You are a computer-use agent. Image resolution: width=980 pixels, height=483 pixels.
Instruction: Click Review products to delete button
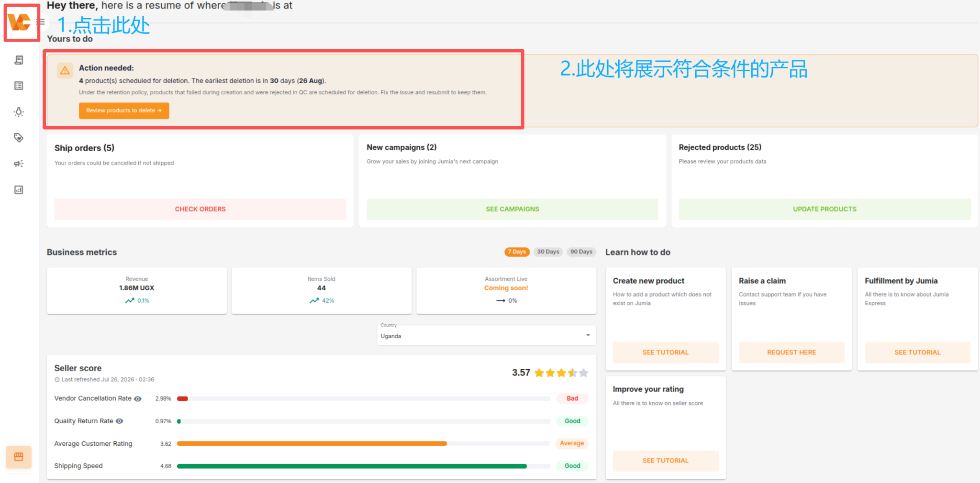(124, 110)
